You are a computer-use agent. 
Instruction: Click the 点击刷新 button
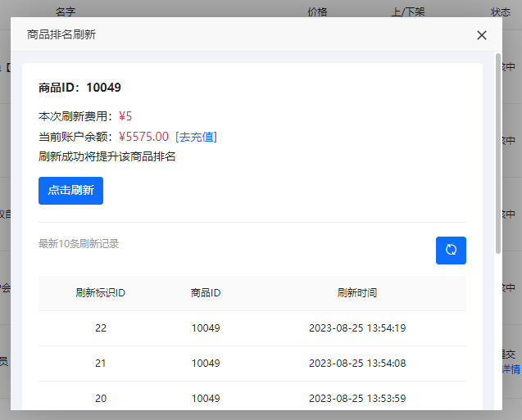[70, 191]
